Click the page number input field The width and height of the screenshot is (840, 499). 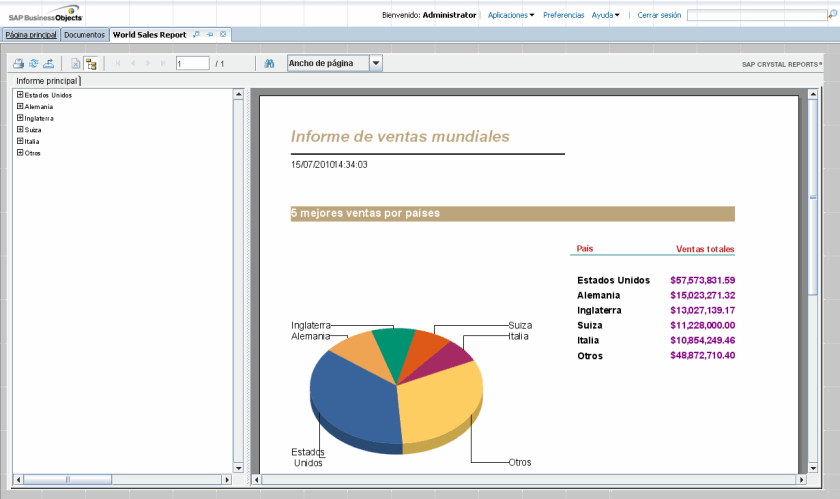(191, 63)
